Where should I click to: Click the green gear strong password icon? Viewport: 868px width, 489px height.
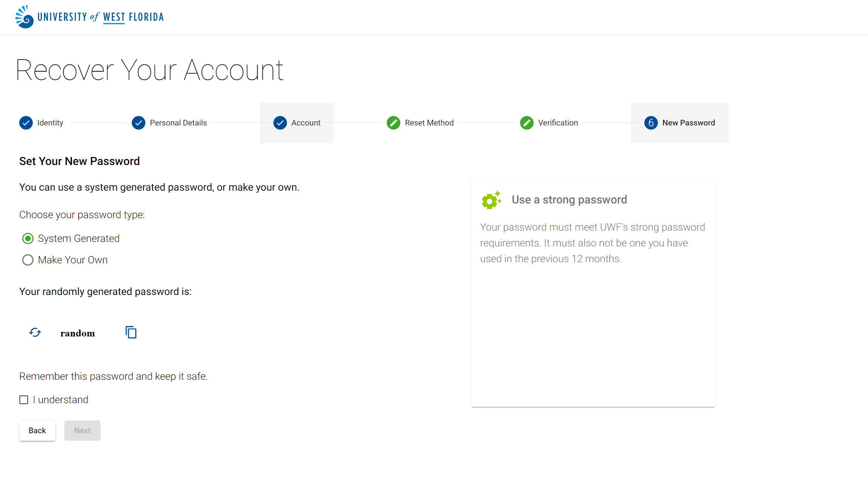[491, 200]
